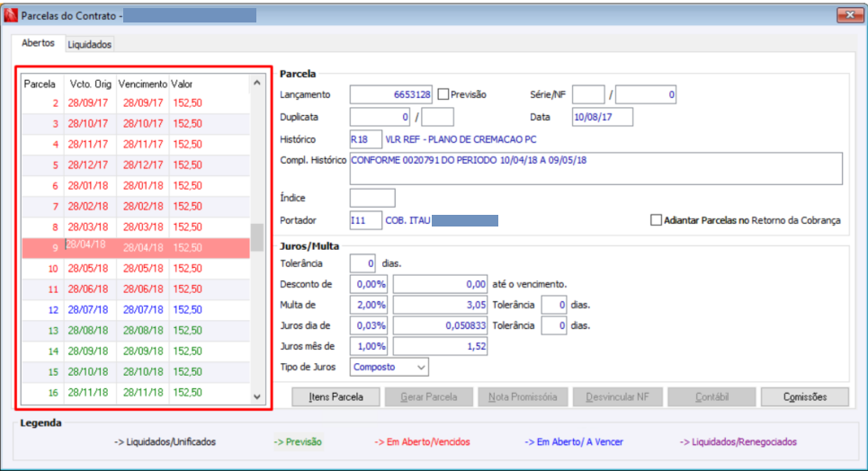Screen dimensions: 868x471
Task: Click the Itens Parcela button
Action: tap(336, 396)
